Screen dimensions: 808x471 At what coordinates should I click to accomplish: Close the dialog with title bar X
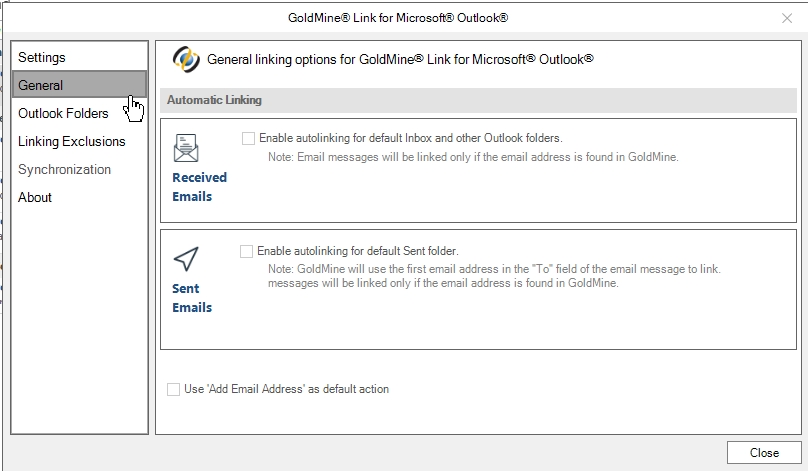pyautogui.click(x=786, y=18)
